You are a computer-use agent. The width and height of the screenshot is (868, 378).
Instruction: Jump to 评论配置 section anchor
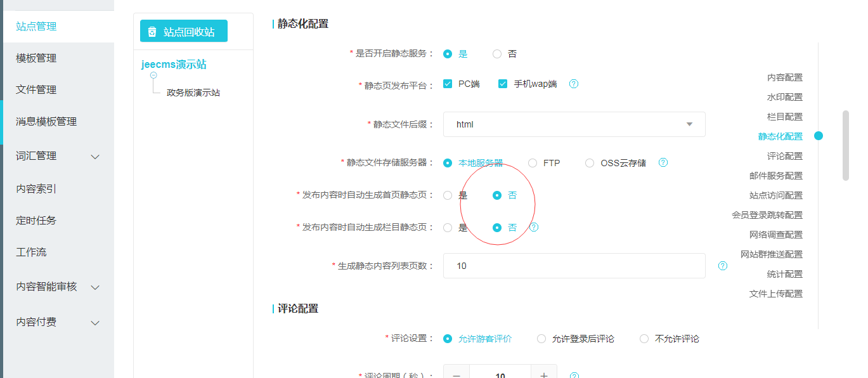pos(785,156)
